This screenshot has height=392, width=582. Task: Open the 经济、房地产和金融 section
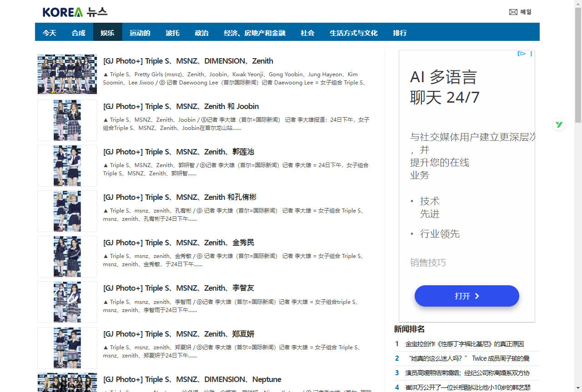(x=255, y=33)
